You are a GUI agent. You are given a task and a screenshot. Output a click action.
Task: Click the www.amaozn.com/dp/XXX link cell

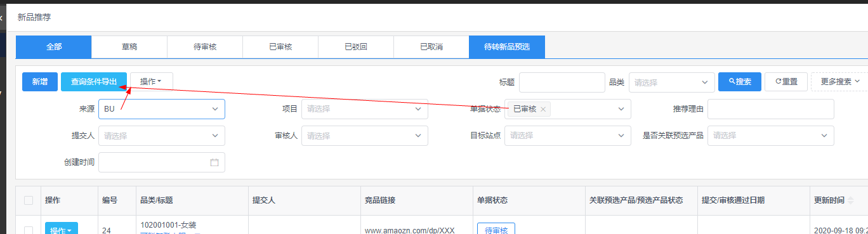410,230
